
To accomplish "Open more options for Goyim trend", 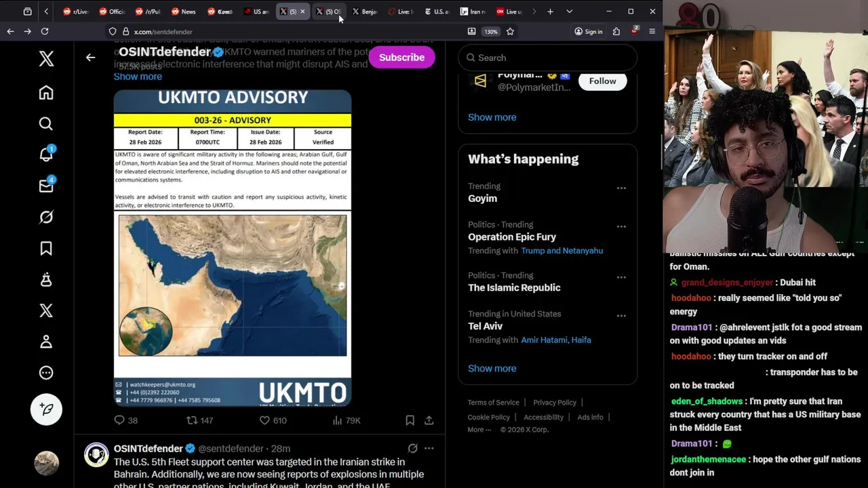I will [x=621, y=188].
